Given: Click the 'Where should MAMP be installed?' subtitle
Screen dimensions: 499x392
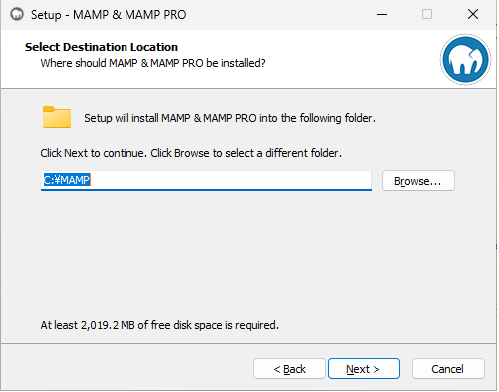Looking at the screenshot, I should coord(153,63).
